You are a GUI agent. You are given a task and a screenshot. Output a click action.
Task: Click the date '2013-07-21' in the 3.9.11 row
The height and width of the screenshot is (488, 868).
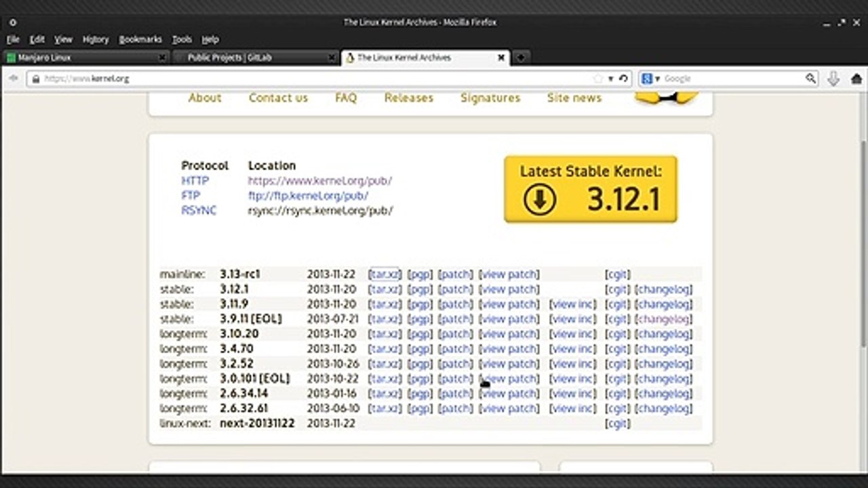[333, 319]
